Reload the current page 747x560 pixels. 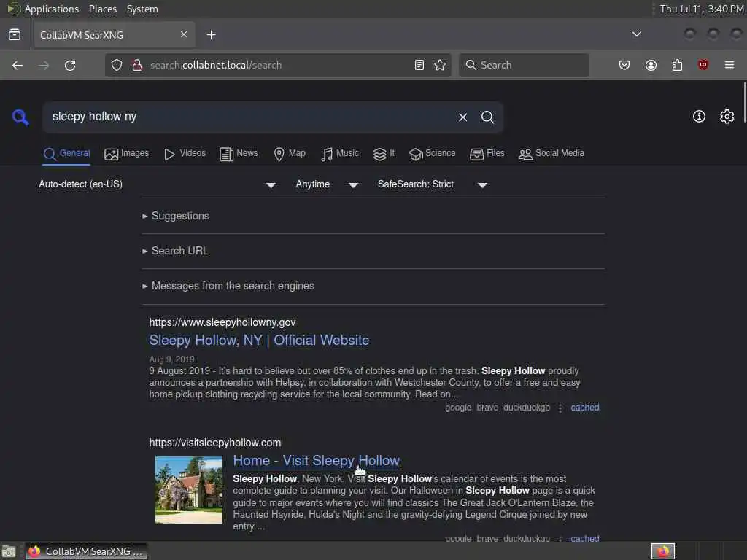70,65
